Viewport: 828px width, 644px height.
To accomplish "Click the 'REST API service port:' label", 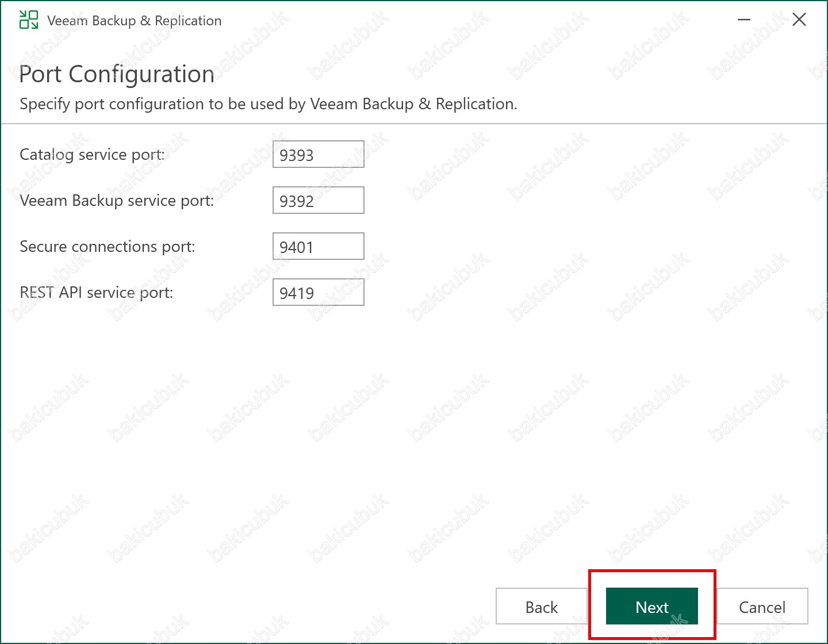I will (x=96, y=293).
